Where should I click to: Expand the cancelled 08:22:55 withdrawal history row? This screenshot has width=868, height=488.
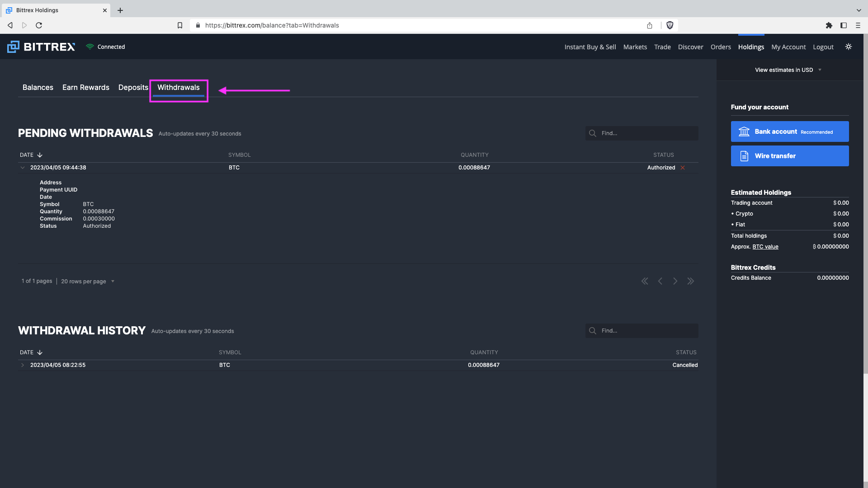23,365
